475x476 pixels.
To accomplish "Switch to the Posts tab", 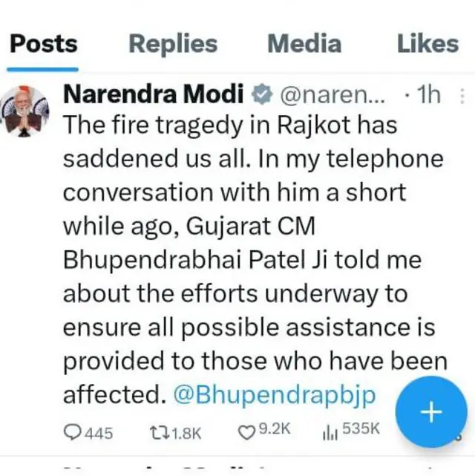I will point(43,44).
